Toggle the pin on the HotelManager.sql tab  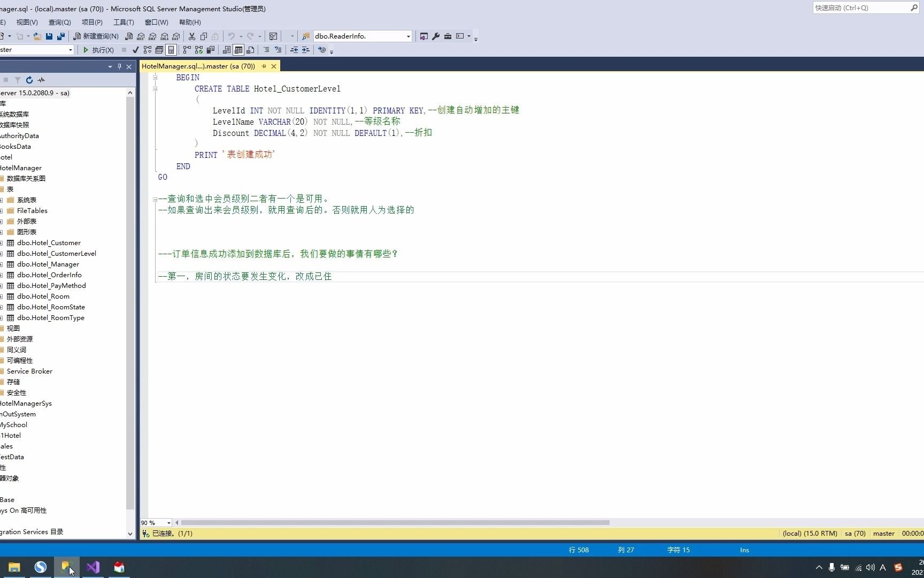click(x=264, y=66)
